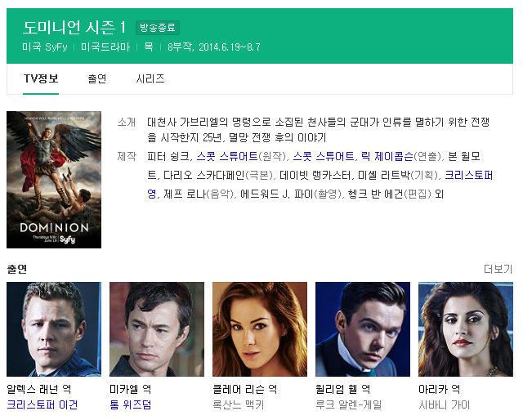Open 톰 위즈덤 actor link
The image size is (523, 420).
[131, 404]
